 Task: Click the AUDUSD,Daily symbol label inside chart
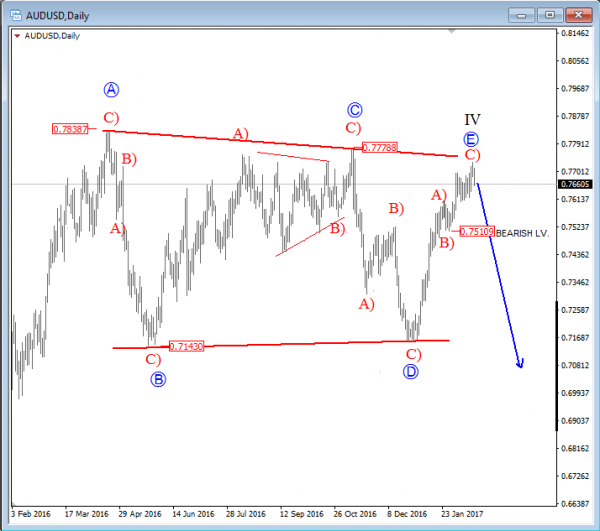pos(52,36)
